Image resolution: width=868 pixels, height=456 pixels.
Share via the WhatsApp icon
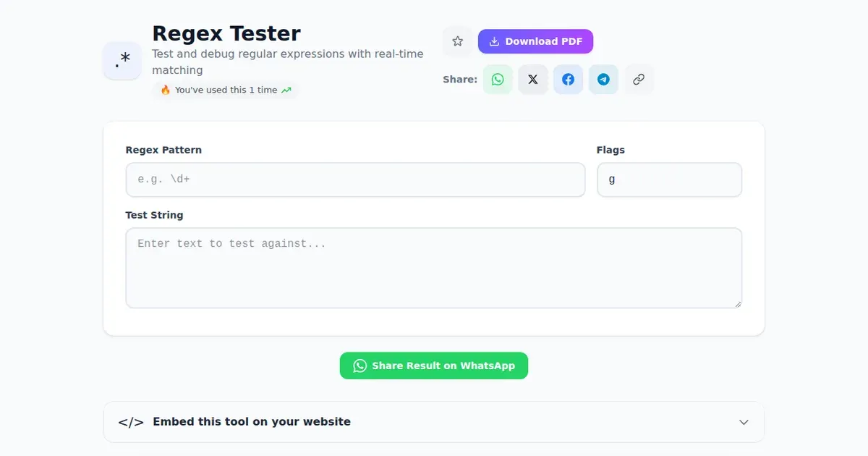click(x=498, y=80)
